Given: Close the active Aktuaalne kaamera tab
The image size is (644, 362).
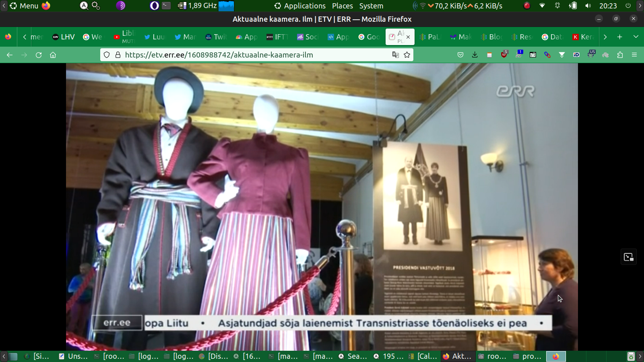Looking at the screenshot, I should click(408, 37).
